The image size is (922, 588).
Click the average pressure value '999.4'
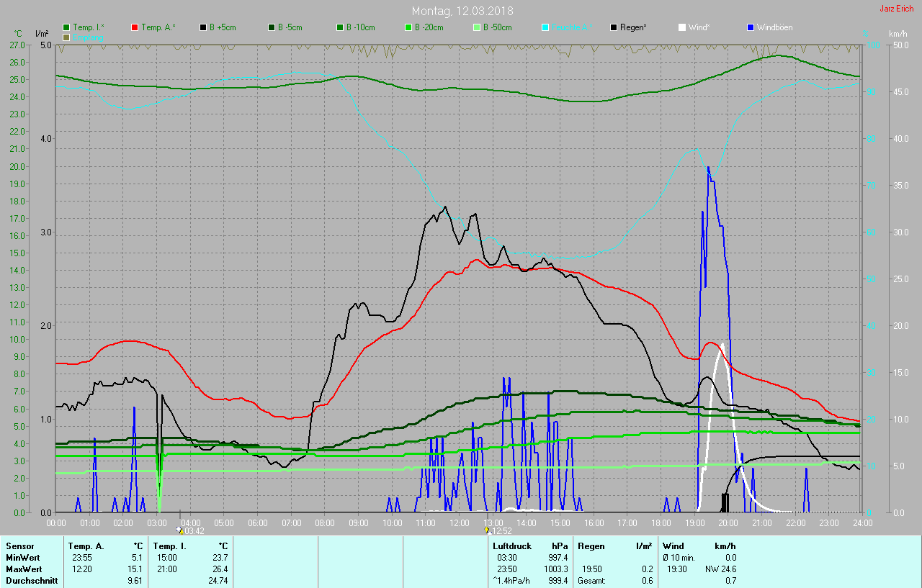558,581
